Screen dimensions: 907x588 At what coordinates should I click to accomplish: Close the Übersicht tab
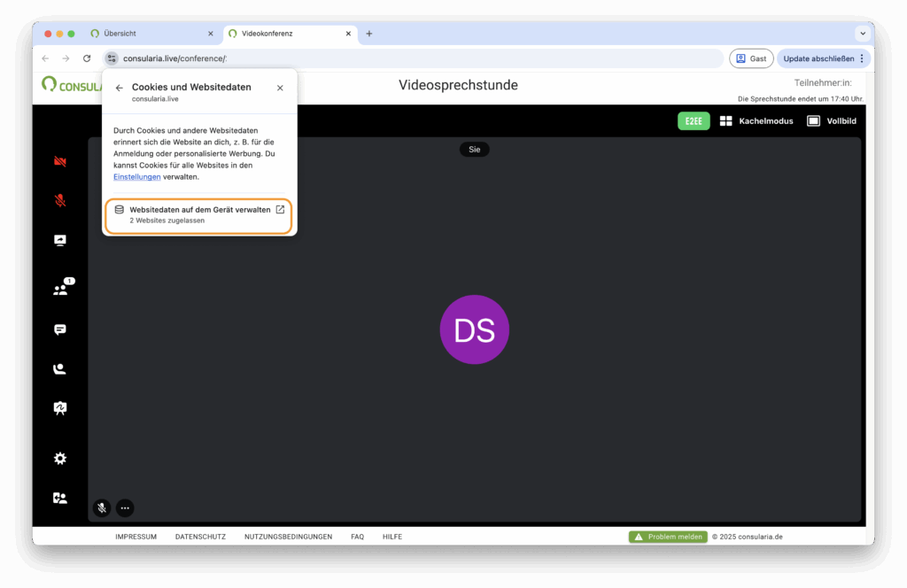[211, 34]
